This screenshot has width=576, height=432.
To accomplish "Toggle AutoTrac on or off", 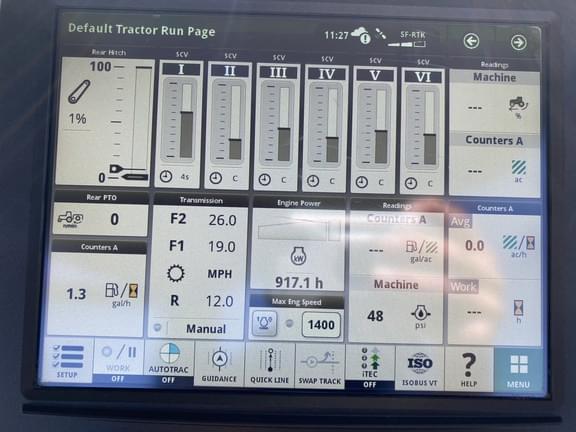I will [169, 362].
